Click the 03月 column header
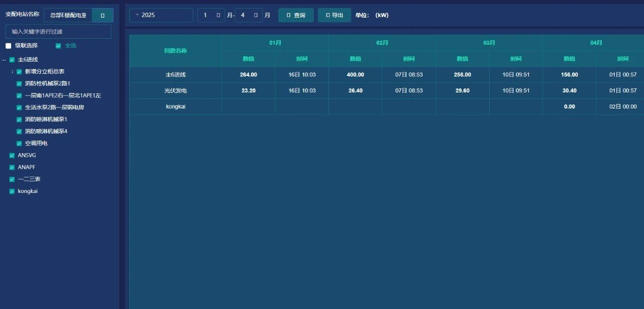The width and height of the screenshot is (644, 309). 489,43
